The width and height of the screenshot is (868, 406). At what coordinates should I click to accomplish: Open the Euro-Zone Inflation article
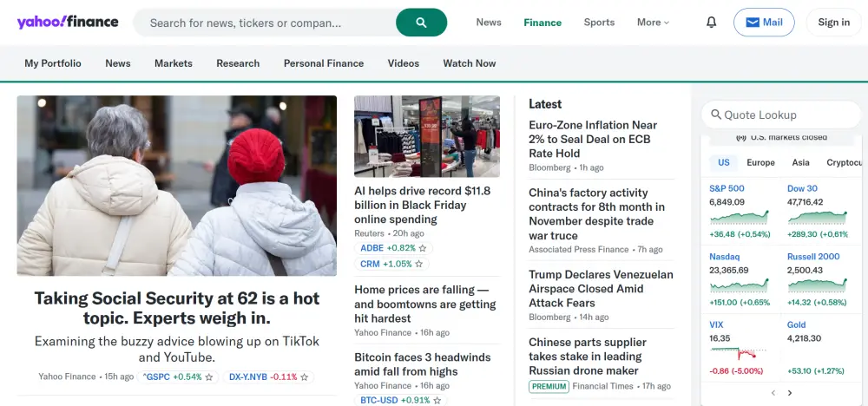(x=593, y=140)
